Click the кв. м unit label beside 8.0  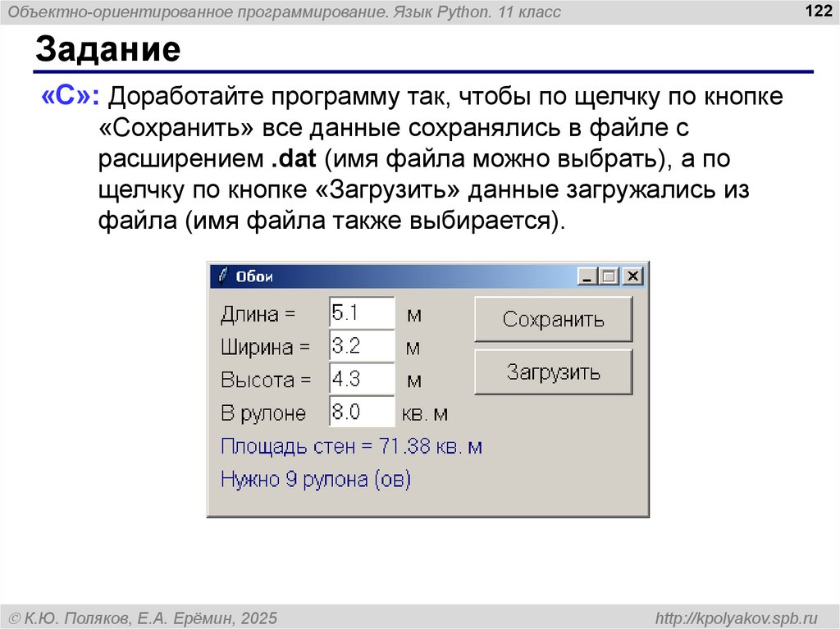click(x=425, y=414)
